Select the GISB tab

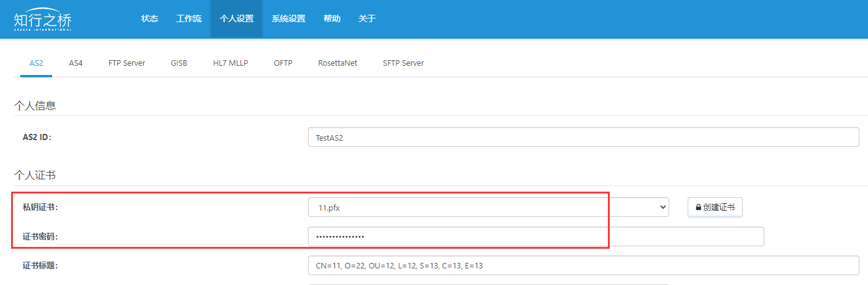point(179,63)
